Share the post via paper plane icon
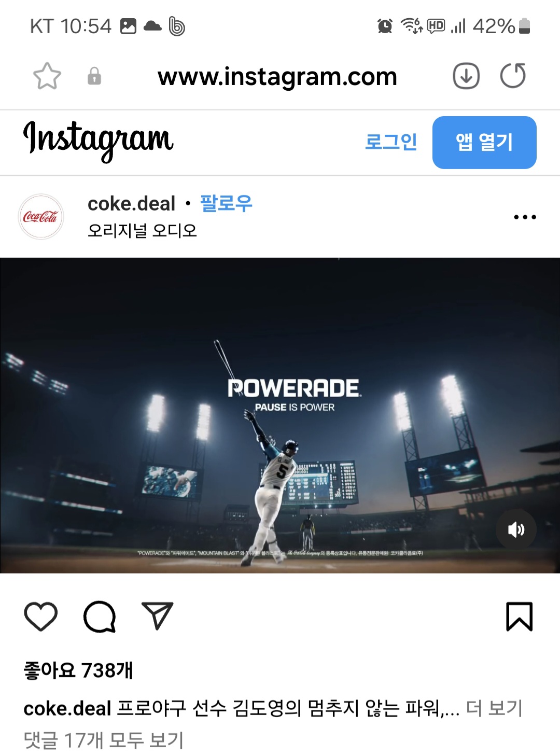Image resolution: width=560 pixels, height=755 pixels. point(157,616)
